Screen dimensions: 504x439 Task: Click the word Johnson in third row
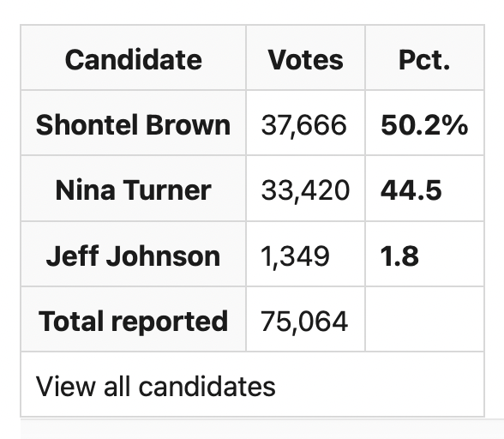click(163, 256)
